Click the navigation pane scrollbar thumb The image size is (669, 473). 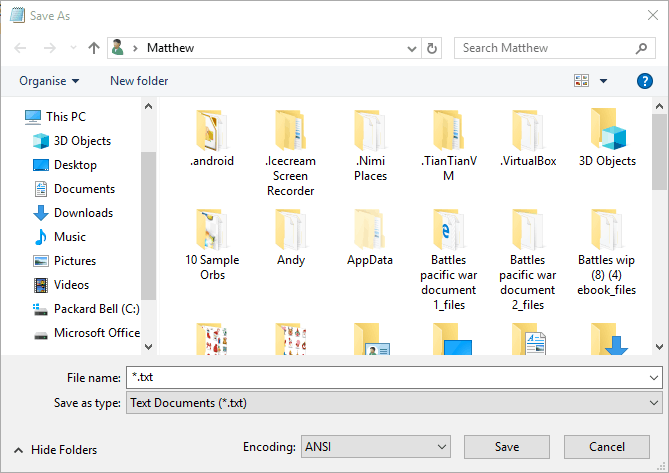[x=148, y=226]
